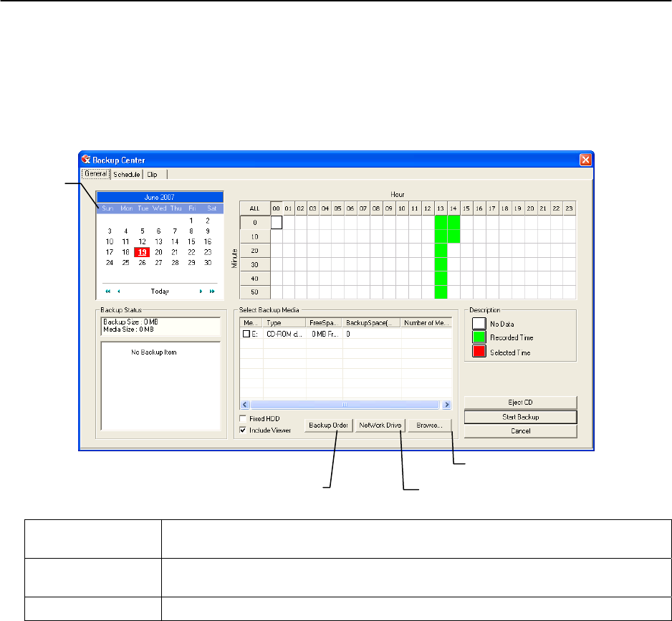Viewport: 672px width, 621px height.
Task: Select the green recorded block at hour 14, minute 0
Action: tap(453, 223)
